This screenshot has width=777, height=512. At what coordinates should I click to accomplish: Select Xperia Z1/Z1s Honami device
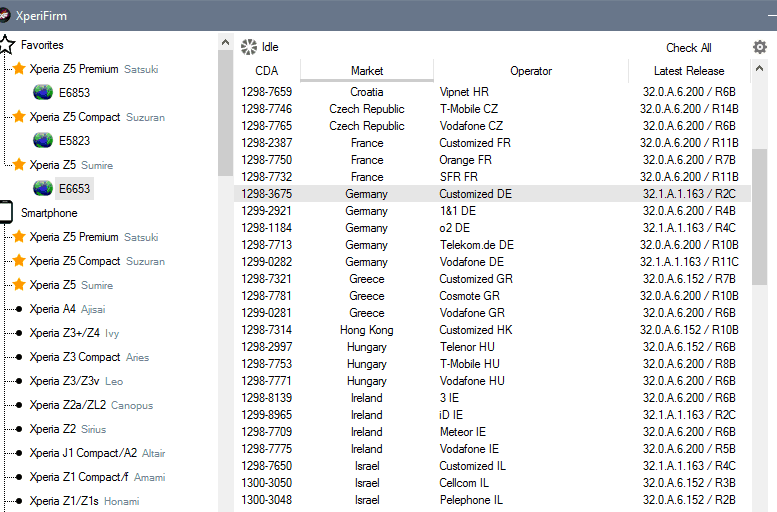tap(84, 501)
